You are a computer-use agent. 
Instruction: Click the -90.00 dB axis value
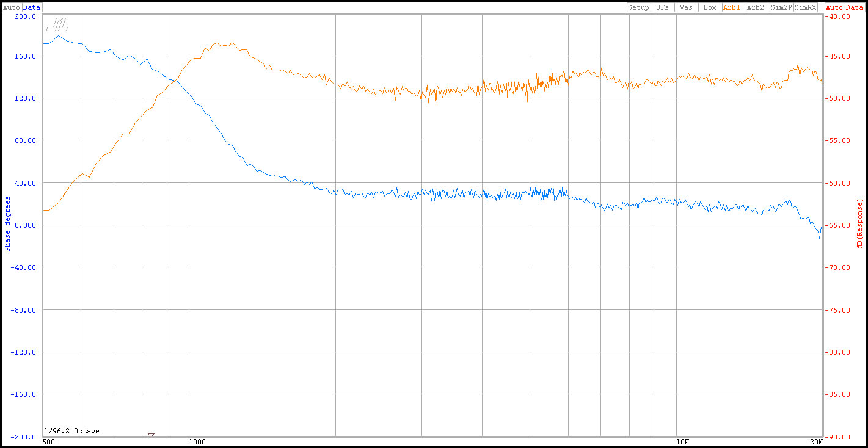point(838,437)
